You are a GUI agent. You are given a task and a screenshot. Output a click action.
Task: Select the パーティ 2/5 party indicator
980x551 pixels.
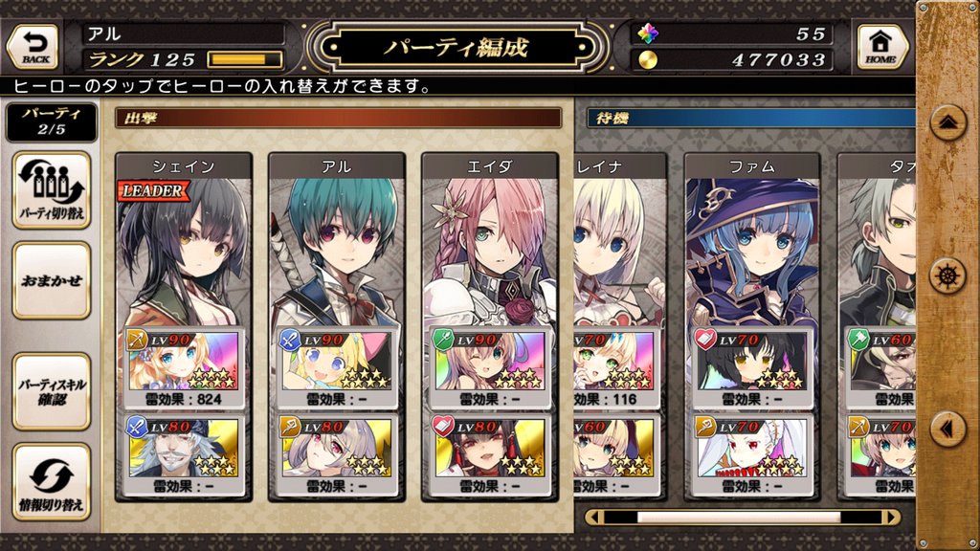(x=52, y=121)
